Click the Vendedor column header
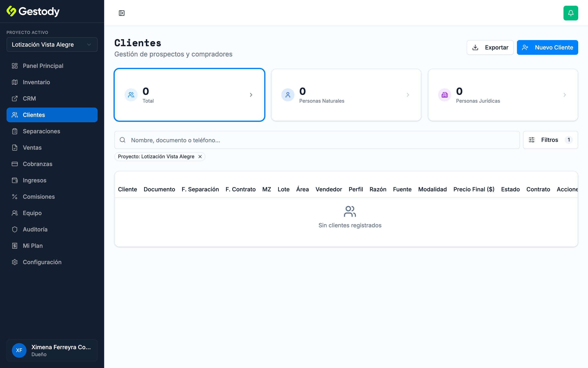The image size is (588, 368). [x=329, y=189]
